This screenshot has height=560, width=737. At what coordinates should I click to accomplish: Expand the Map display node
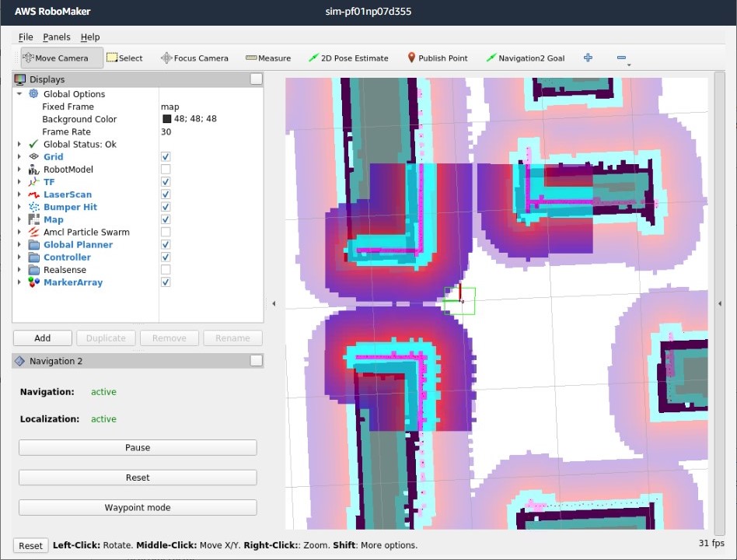coord(19,219)
